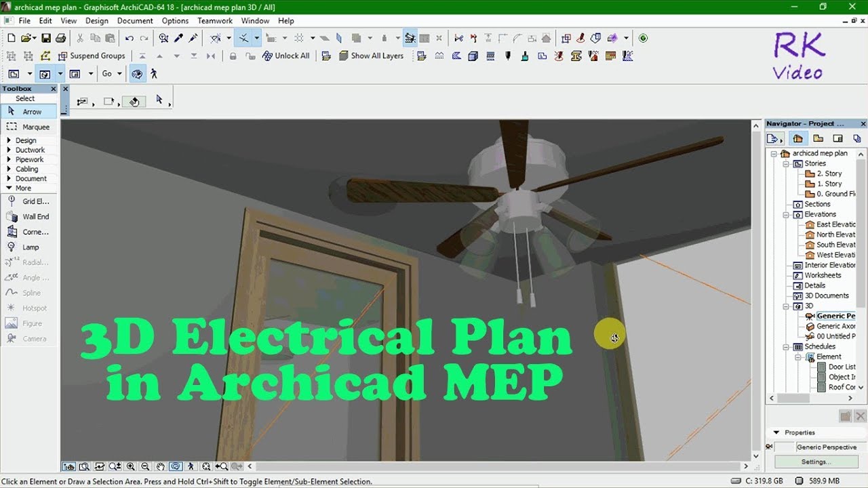Select the Hotspot tool
The height and width of the screenshot is (488, 868).
(x=29, y=308)
